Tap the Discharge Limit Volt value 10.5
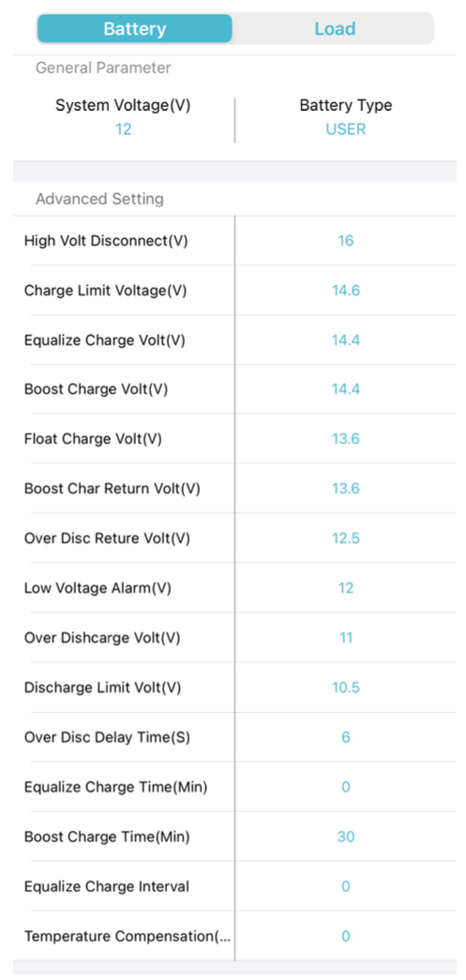 [345, 687]
